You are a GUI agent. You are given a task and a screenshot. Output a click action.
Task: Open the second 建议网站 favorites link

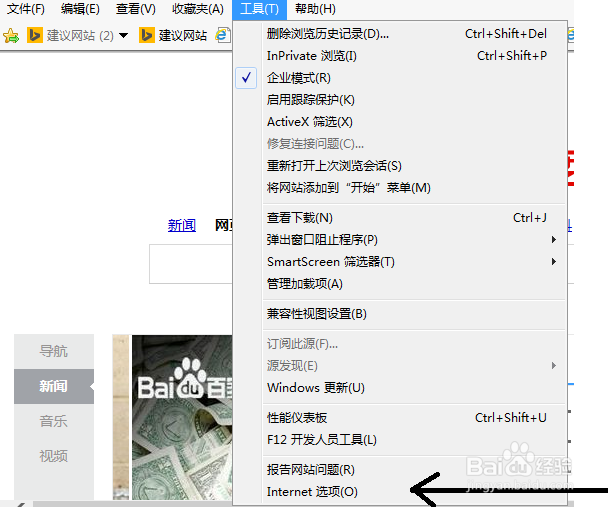[x=173, y=35]
